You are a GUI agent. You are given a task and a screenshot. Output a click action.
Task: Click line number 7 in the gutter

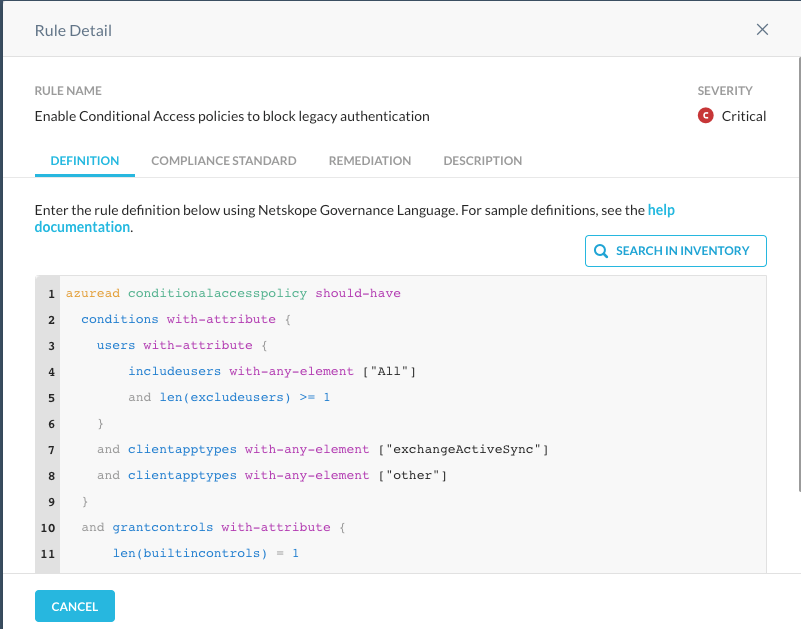[51, 450]
